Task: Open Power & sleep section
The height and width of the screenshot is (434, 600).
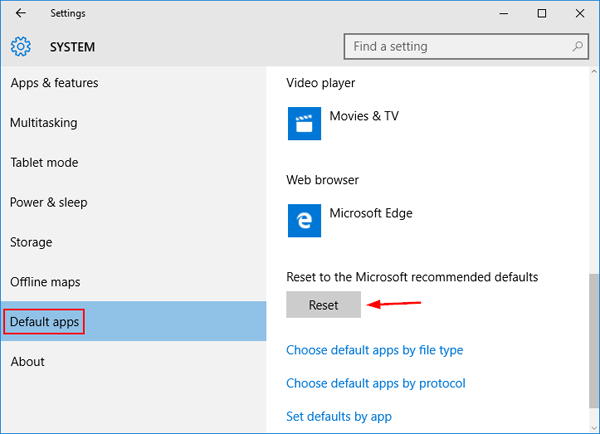Action: 49,202
